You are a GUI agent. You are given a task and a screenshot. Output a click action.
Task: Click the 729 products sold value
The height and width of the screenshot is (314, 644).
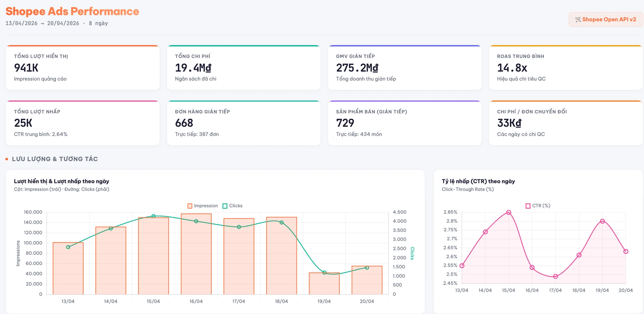pos(345,123)
